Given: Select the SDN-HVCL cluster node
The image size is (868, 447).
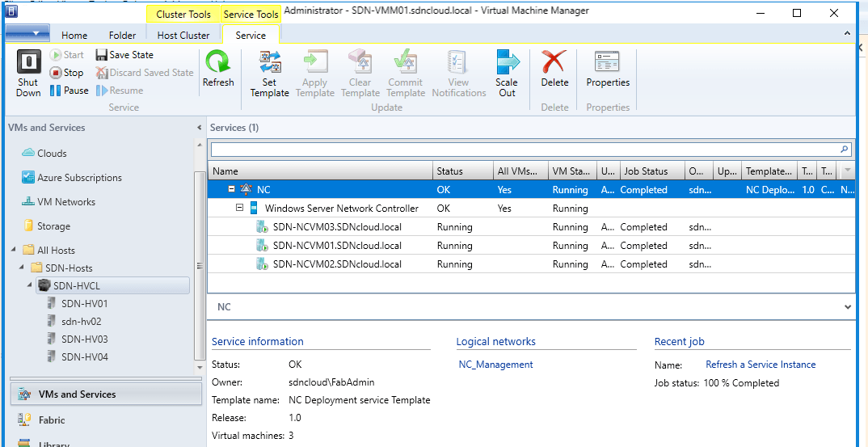Looking at the screenshot, I should [112, 286].
